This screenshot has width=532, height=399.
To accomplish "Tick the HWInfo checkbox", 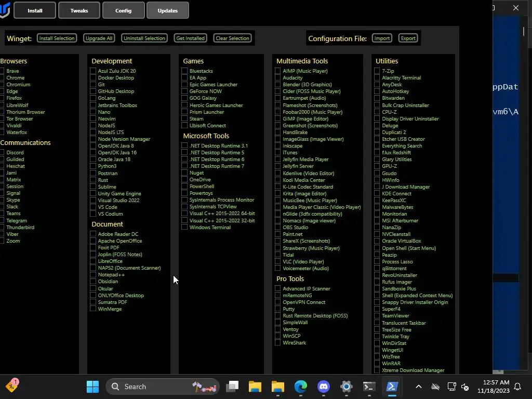I will (377, 179).
